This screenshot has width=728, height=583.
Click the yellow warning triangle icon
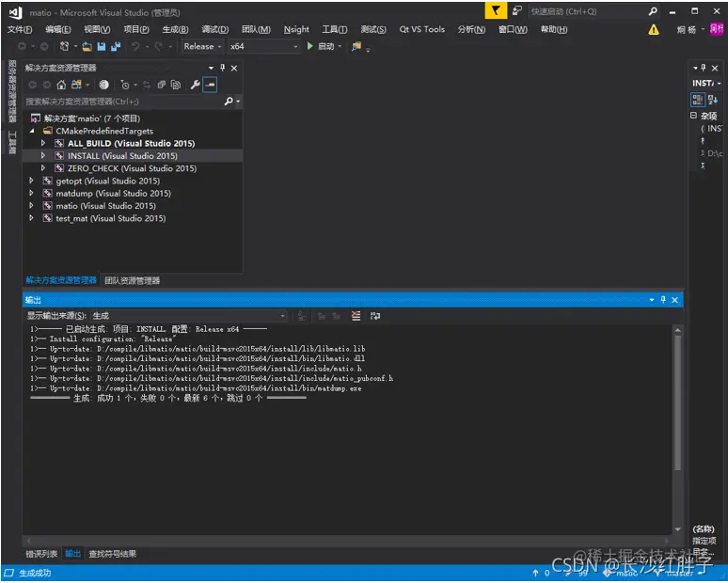(654, 30)
